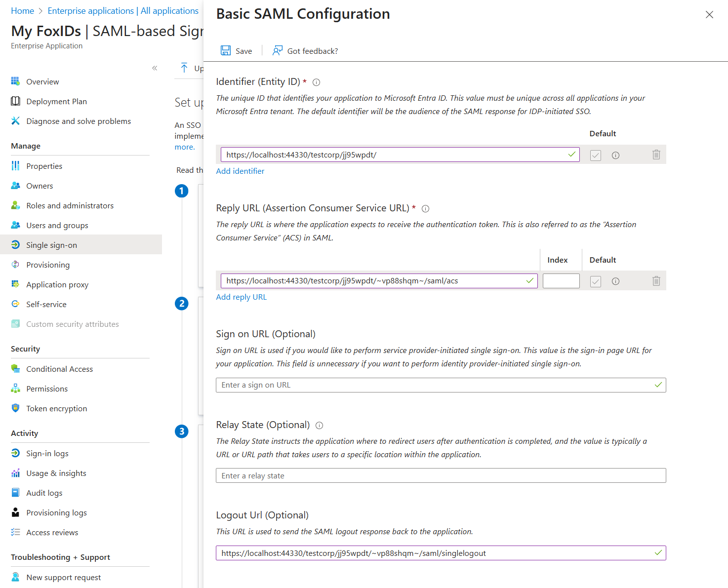
Task: Select the Token encryption icon in the sidebar
Action: [16, 408]
